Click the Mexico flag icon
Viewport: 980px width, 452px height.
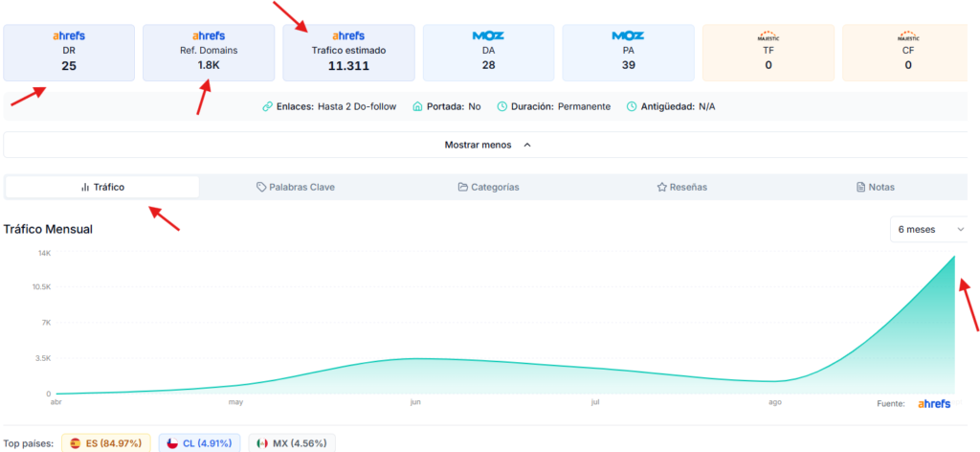(262, 443)
